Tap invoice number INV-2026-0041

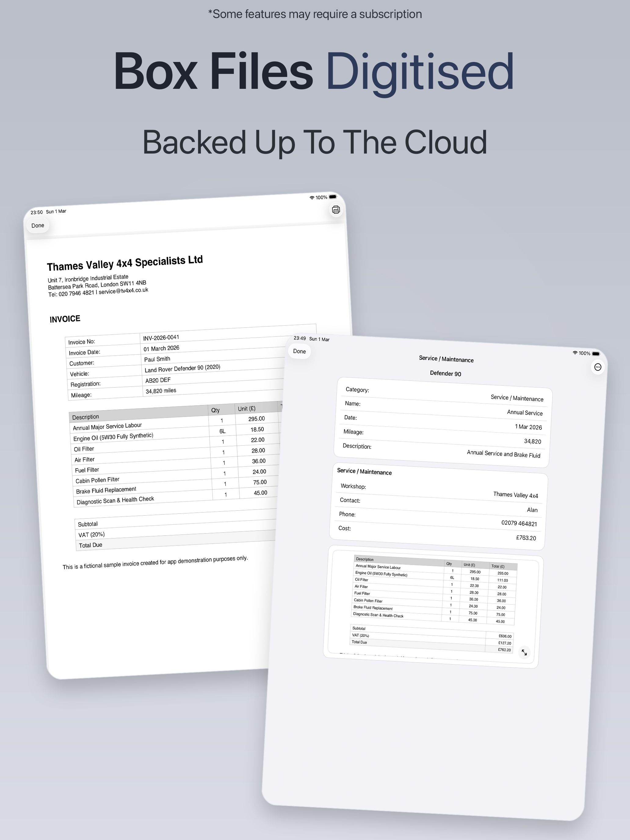point(161,337)
